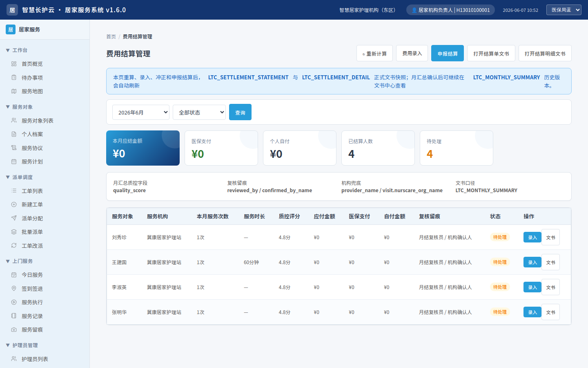The width and height of the screenshot is (588, 368).
Task: Click the blue 申报结算 button
Action: coord(448,53)
